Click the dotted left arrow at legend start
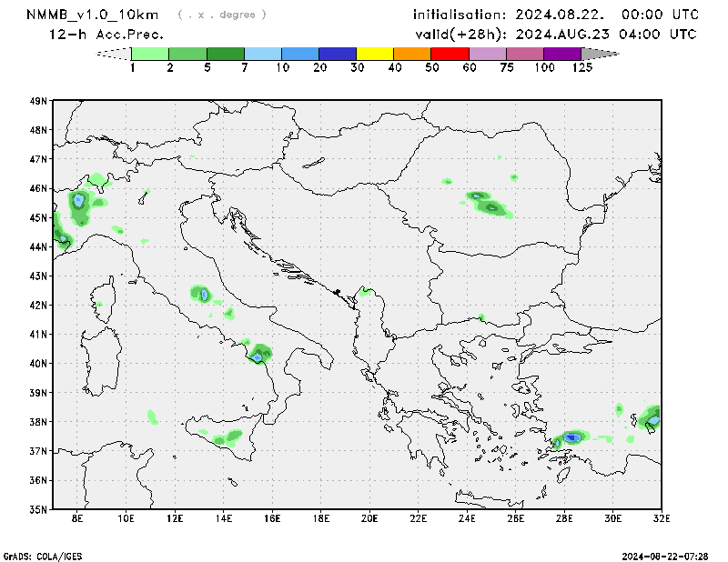 114,54
